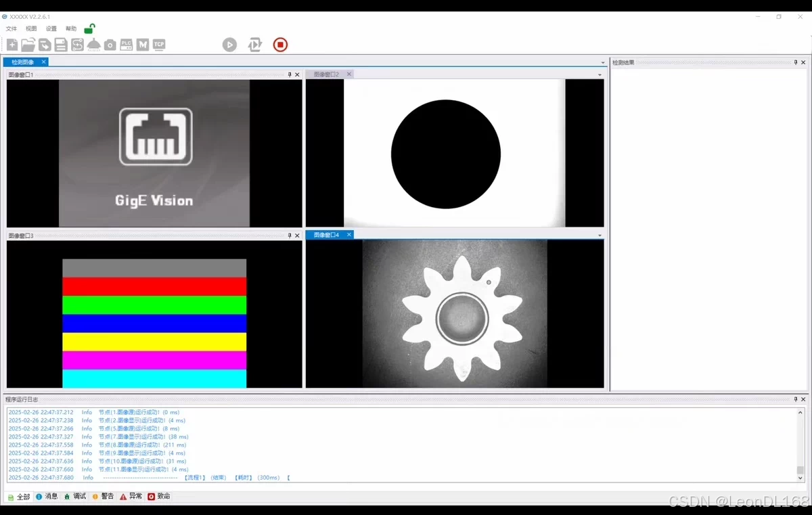Open the flow editor icon
This screenshot has width=812, height=515.
[77, 45]
